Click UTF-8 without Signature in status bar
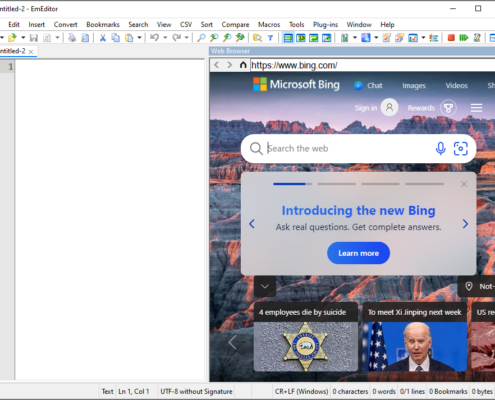This screenshot has width=495, height=400. click(196, 391)
